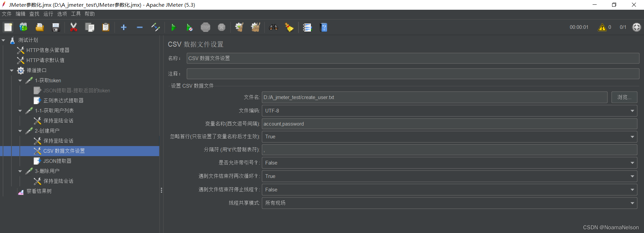Collapse the 测试计划 root node

click(x=3, y=40)
